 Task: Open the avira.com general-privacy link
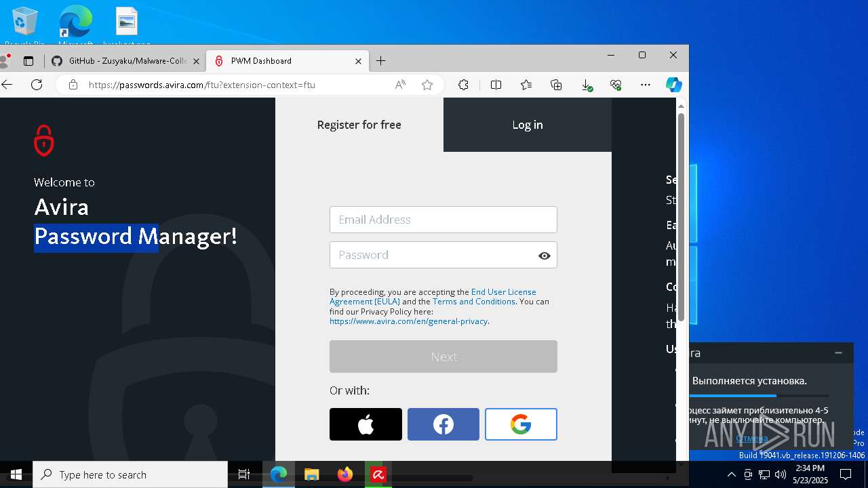(x=408, y=321)
